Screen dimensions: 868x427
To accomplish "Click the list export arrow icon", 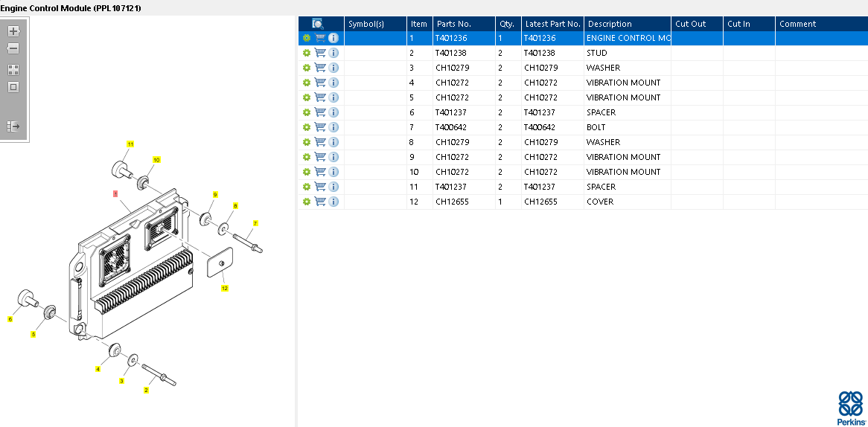I will (x=13, y=126).
